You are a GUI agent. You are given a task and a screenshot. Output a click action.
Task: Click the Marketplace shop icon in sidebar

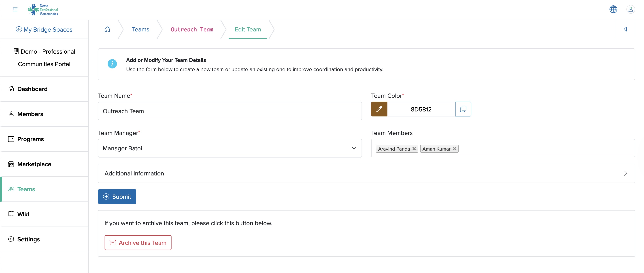coord(11,164)
